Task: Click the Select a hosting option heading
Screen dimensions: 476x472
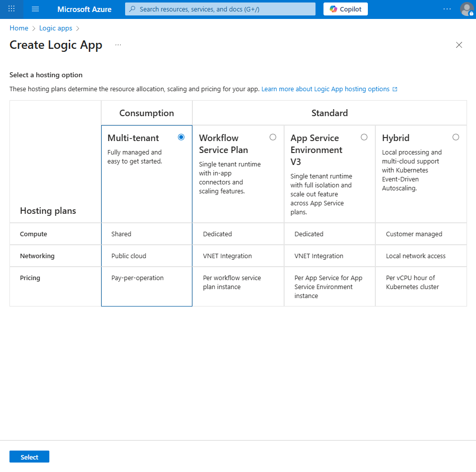Action: 46,75
